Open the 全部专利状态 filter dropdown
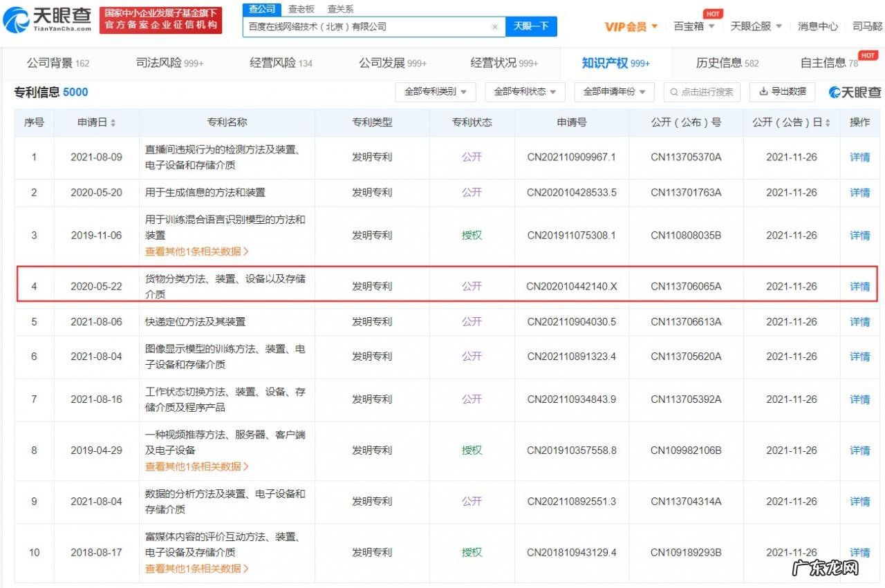Viewport: 885px width, 588px height. point(524,91)
